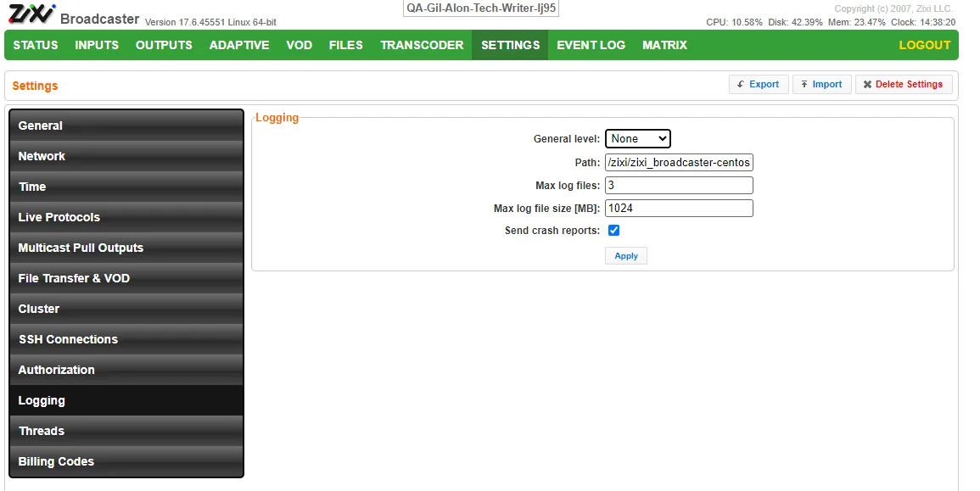Select Multicast Pull Outputs section
The height and width of the screenshot is (491, 980).
coord(126,248)
